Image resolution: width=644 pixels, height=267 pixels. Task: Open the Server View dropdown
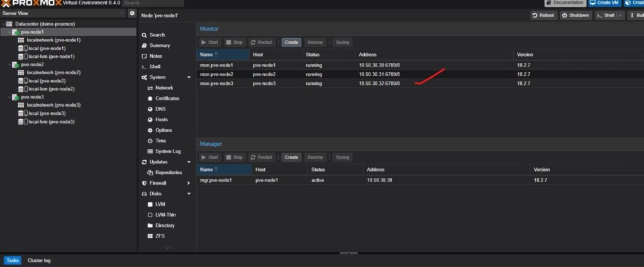tap(63, 13)
